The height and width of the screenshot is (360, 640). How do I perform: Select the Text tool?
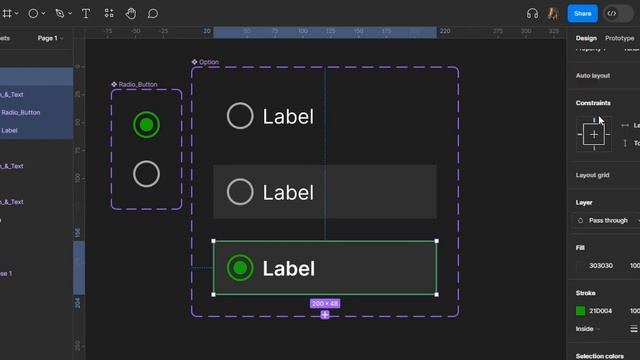pyautogui.click(x=86, y=13)
